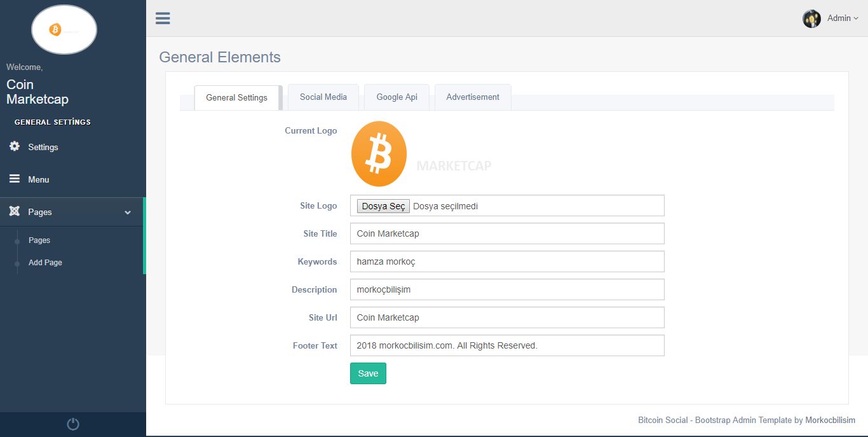Click the large Bitcoin current logo image
The width and height of the screenshot is (868, 437).
coord(379,155)
